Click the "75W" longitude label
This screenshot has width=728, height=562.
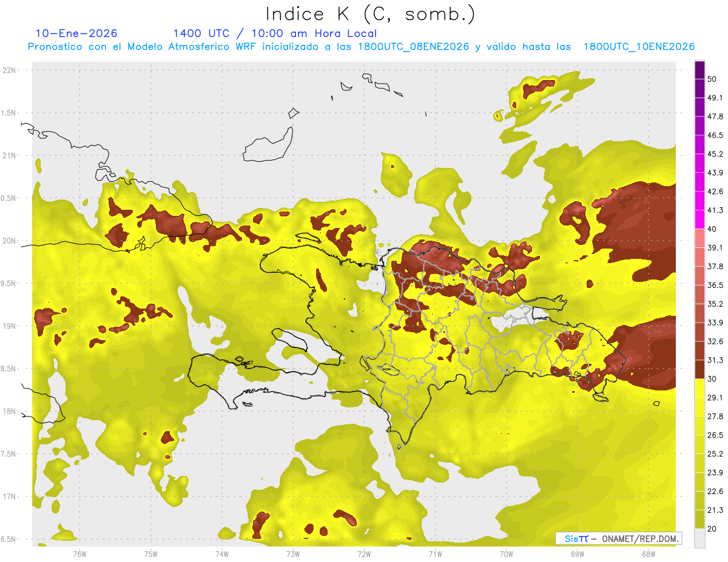[151, 554]
